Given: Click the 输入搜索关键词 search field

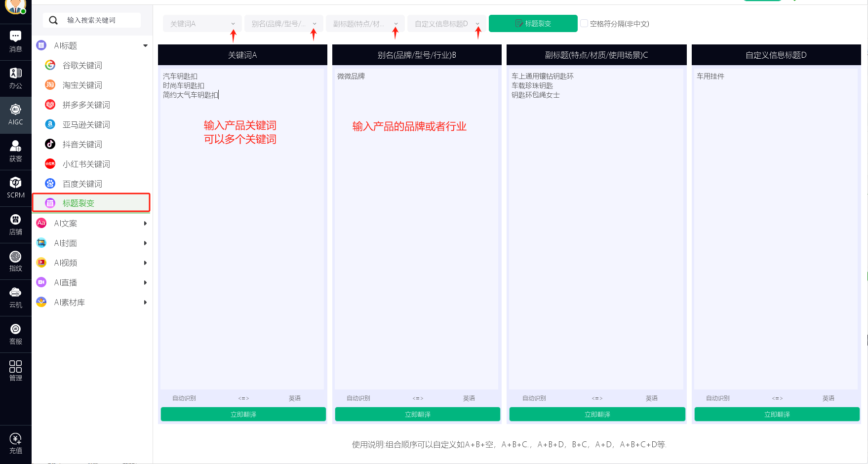Looking at the screenshot, I should pos(92,20).
